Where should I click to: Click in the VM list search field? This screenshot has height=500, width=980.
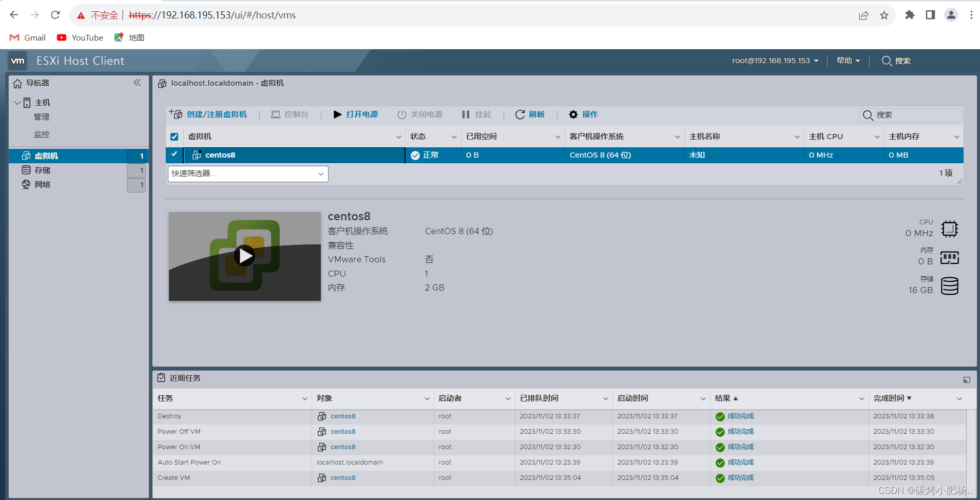(x=911, y=115)
